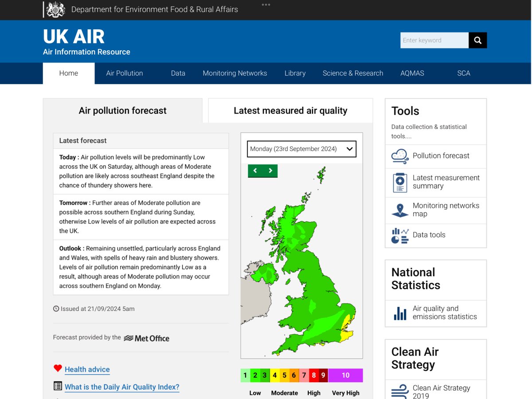Click index band 10 purple swatch
The image size is (532, 399).
point(345,376)
